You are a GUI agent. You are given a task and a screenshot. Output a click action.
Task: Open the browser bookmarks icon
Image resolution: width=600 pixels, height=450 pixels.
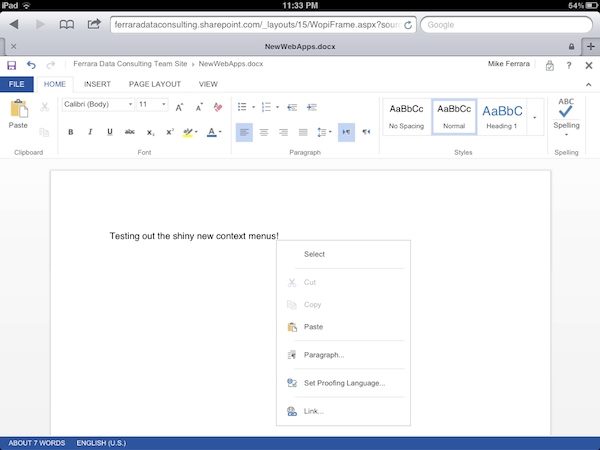click(x=67, y=25)
